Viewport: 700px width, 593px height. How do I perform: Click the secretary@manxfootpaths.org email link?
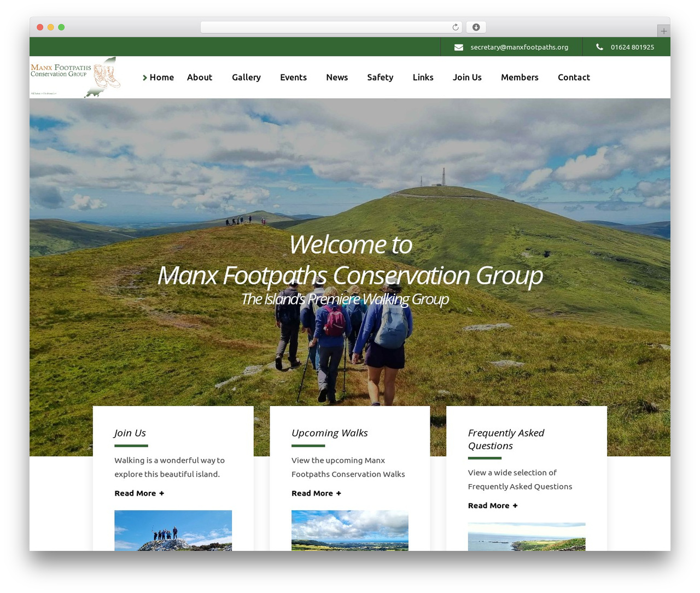(x=519, y=47)
